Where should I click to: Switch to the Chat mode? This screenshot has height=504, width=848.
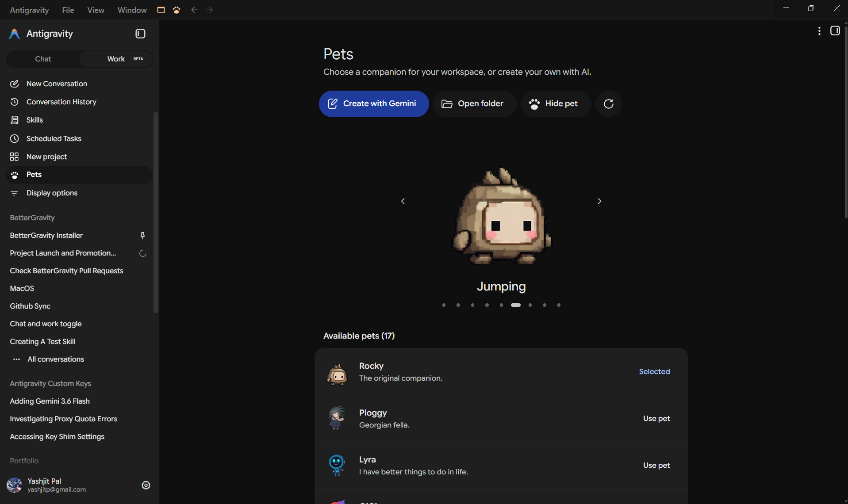pyautogui.click(x=43, y=59)
